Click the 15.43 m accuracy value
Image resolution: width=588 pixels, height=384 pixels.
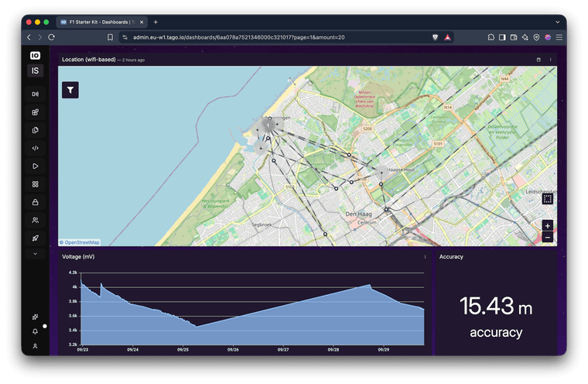pos(496,306)
